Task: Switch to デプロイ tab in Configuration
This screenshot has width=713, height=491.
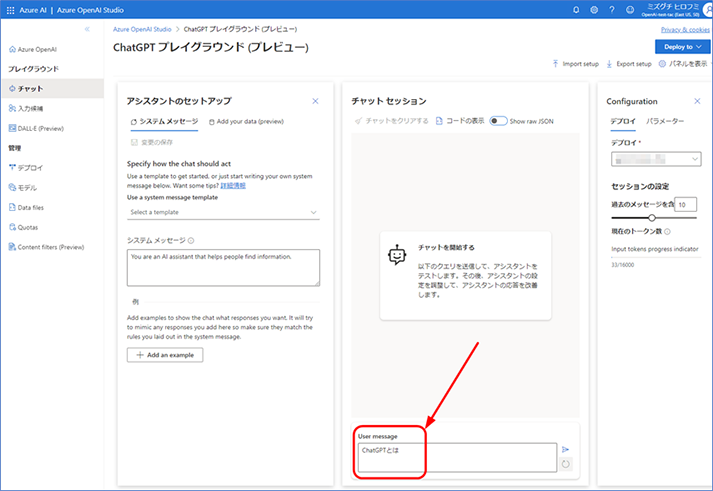Action: tap(623, 121)
